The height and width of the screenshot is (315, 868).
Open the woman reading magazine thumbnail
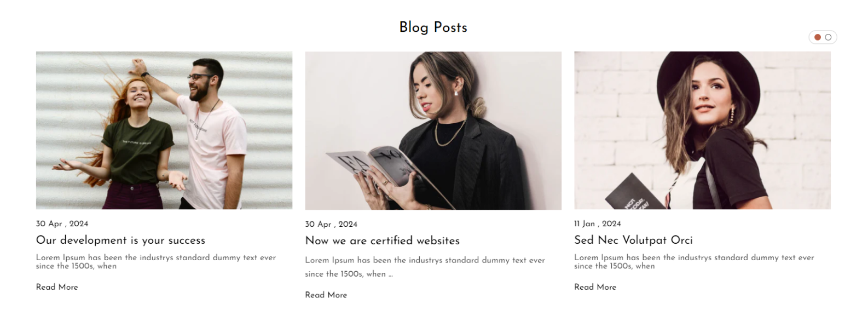(433, 131)
